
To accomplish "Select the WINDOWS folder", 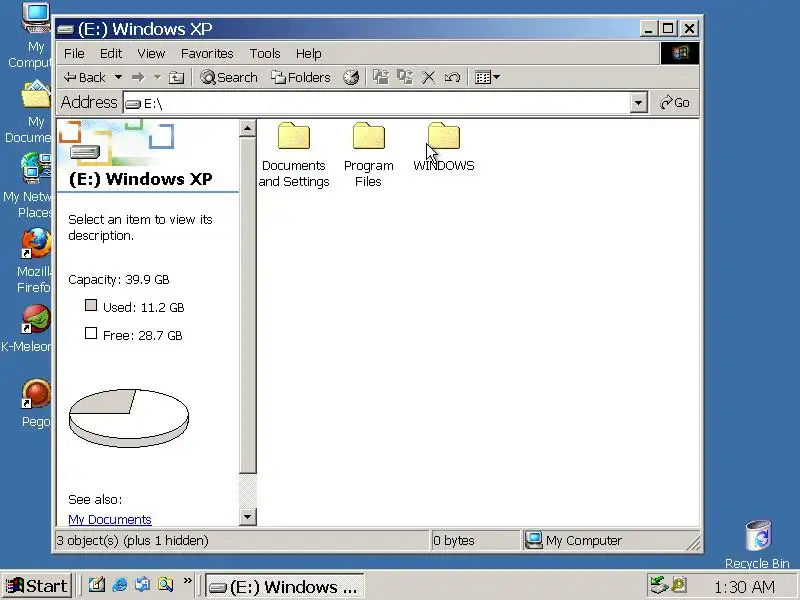I will point(444,147).
